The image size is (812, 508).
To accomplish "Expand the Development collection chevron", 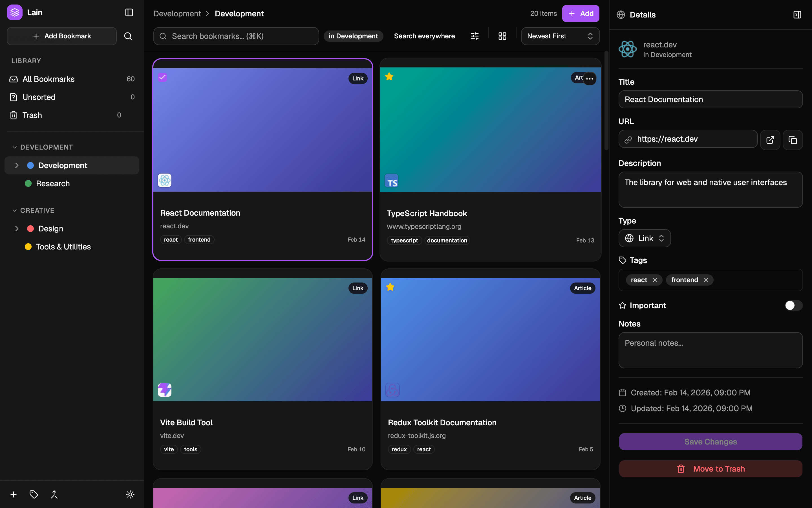I will 17,165.
